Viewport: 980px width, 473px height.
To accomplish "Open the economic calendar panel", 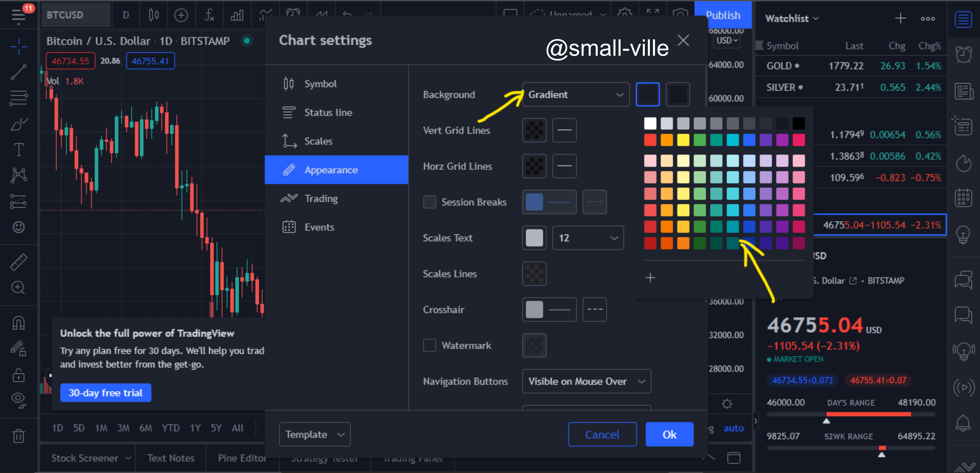I will click(x=963, y=198).
